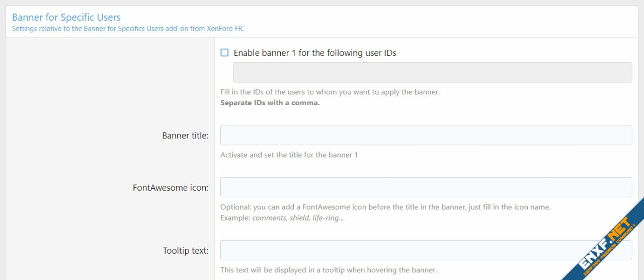Focus the Banner title text field
The width and height of the screenshot is (644, 280).
point(426,135)
